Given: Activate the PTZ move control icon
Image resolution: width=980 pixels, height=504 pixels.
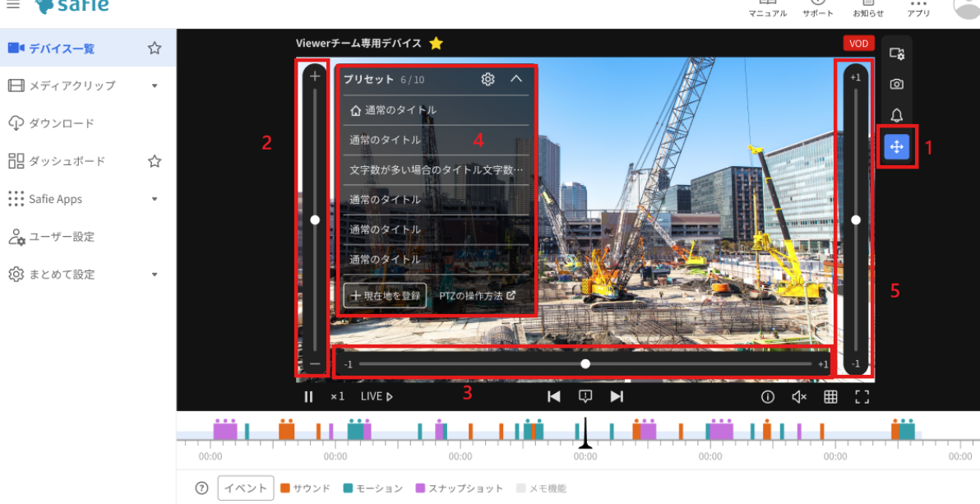Looking at the screenshot, I should click(896, 147).
